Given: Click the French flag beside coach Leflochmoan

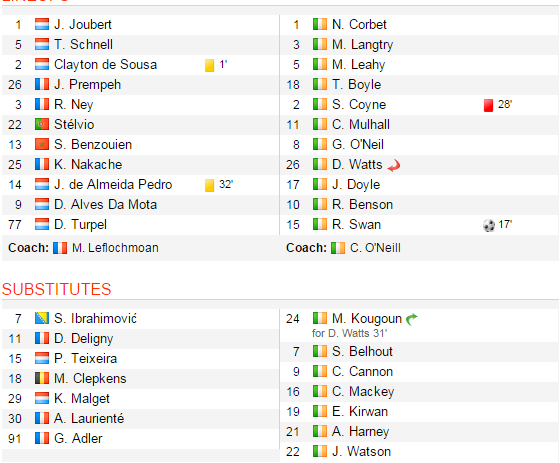Looking at the screenshot, I should (x=60, y=248).
